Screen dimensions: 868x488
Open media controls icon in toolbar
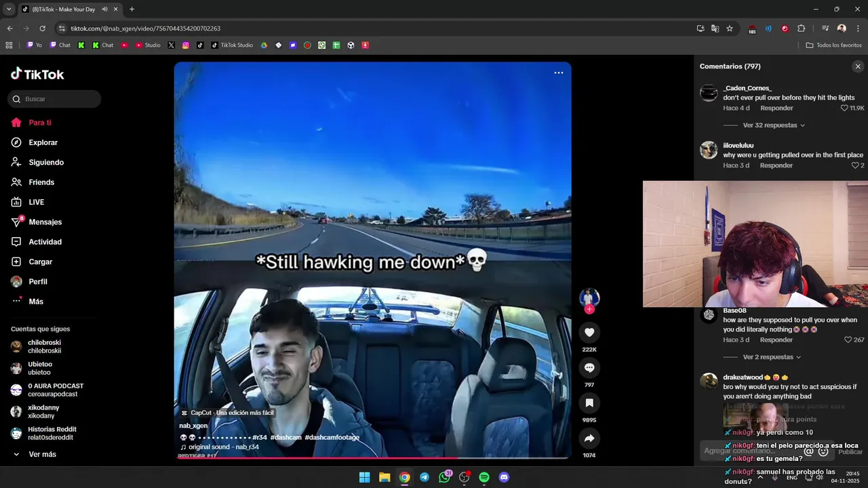click(x=825, y=28)
